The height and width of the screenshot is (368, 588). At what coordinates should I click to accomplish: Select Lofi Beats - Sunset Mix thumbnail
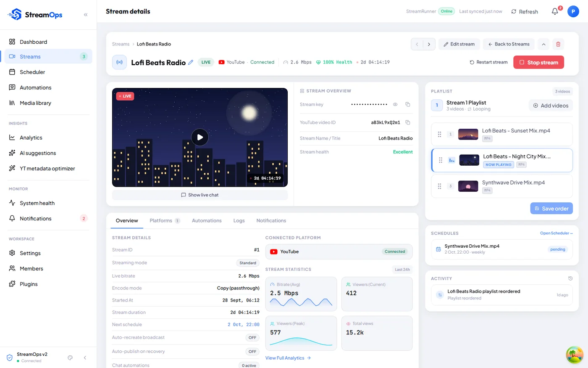click(x=468, y=134)
